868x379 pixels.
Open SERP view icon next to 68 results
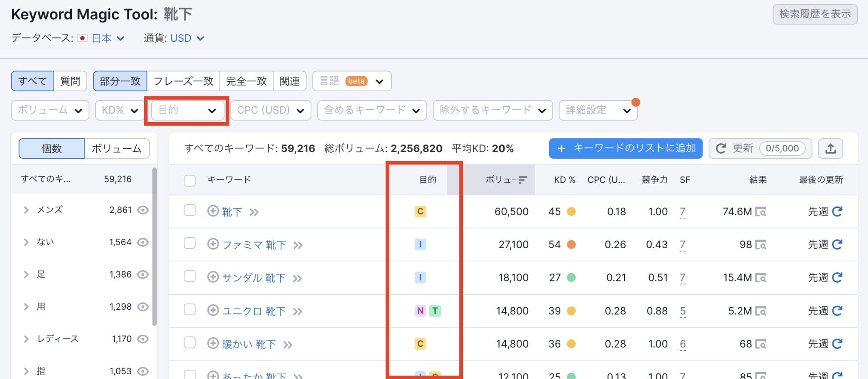point(761,344)
